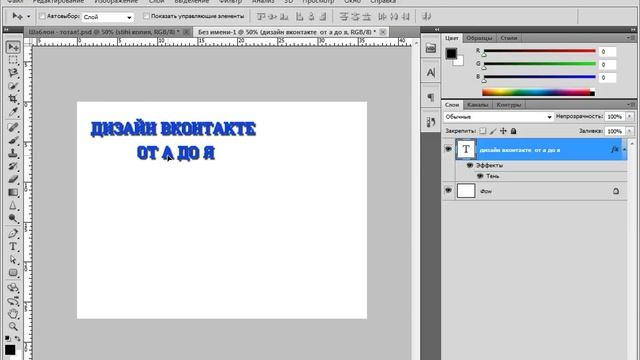Toggle lock image pixels brush icon
The height and width of the screenshot is (360, 640).
[x=493, y=131]
